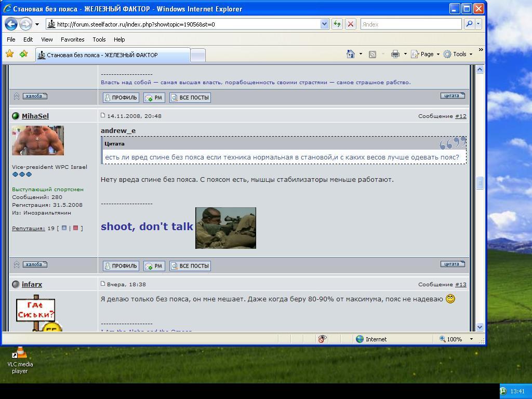Click PM button below MihaSel post
The width and height of the screenshot is (532, 399).
[154, 265]
